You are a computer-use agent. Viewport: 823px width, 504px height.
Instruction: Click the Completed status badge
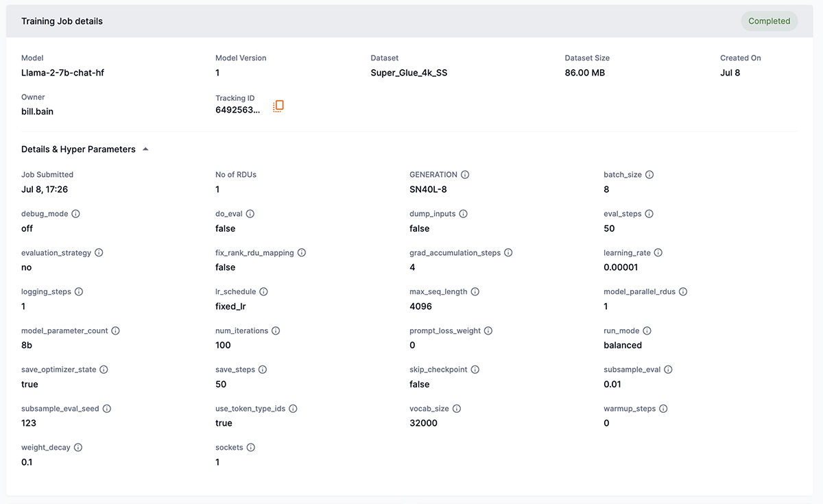point(769,21)
